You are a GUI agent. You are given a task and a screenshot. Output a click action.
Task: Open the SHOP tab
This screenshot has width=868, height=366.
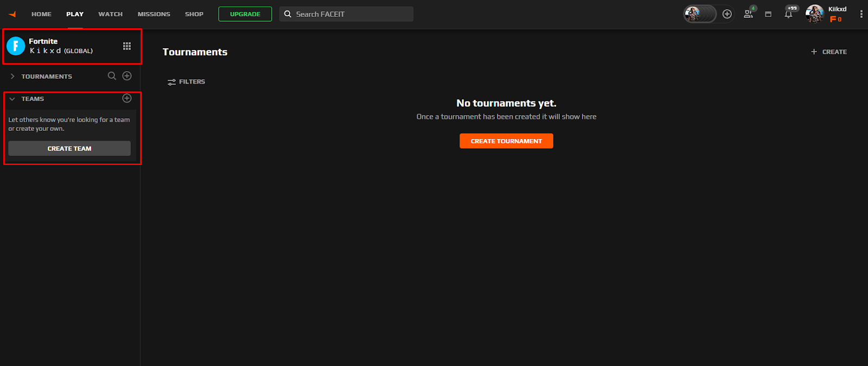click(x=194, y=14)
